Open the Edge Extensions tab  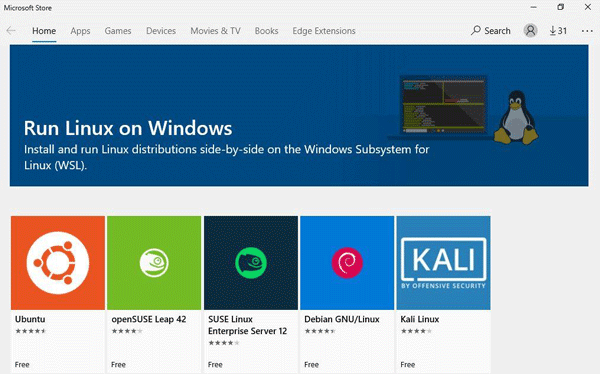point(324,31)
